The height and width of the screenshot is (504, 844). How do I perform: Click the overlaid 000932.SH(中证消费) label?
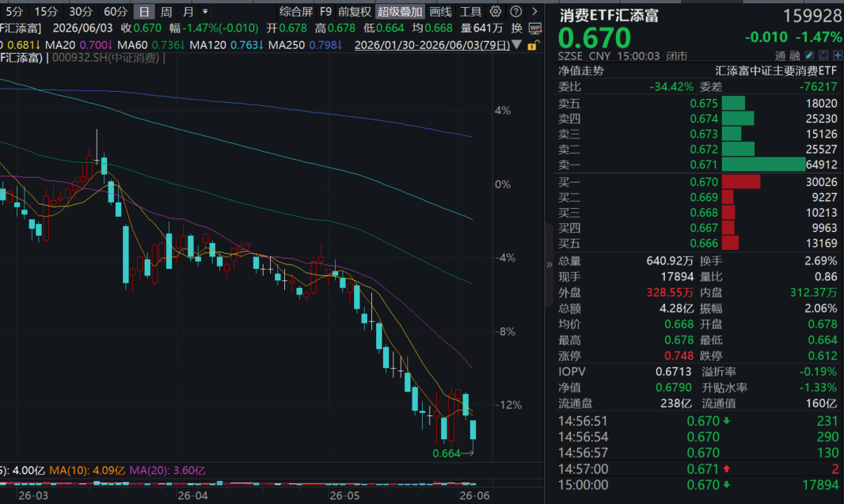105,58
